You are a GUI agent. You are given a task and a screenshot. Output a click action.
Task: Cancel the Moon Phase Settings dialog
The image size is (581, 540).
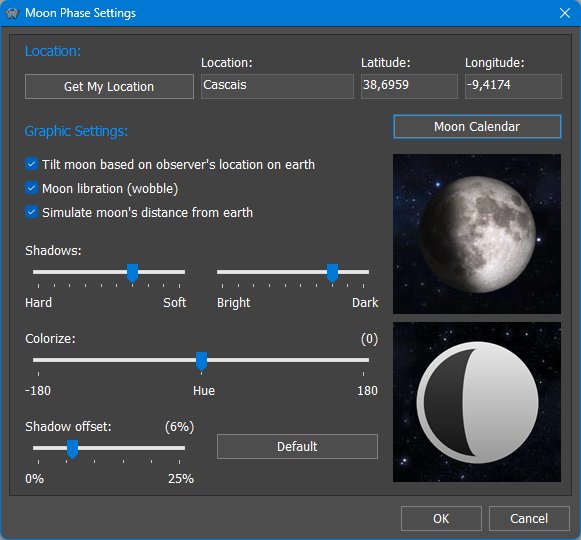click(x=529, y=519)
